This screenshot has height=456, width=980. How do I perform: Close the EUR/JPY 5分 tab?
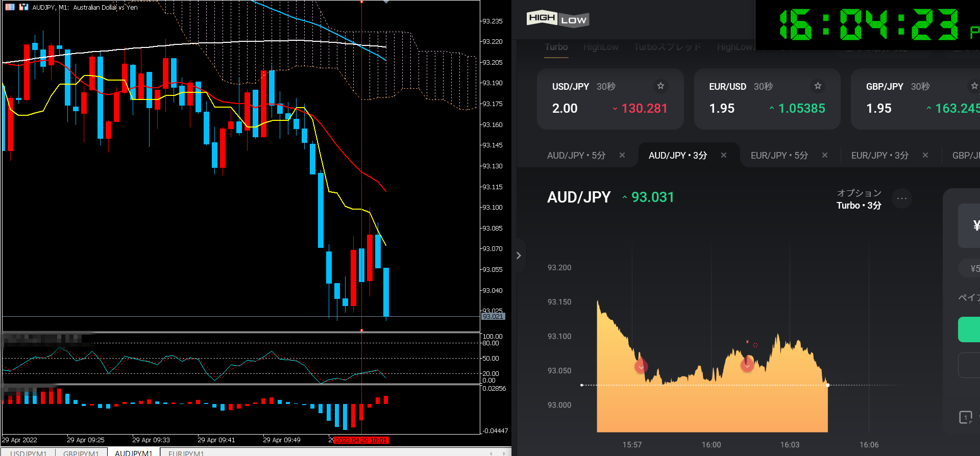pyautogui.click(x=825, y=155)
